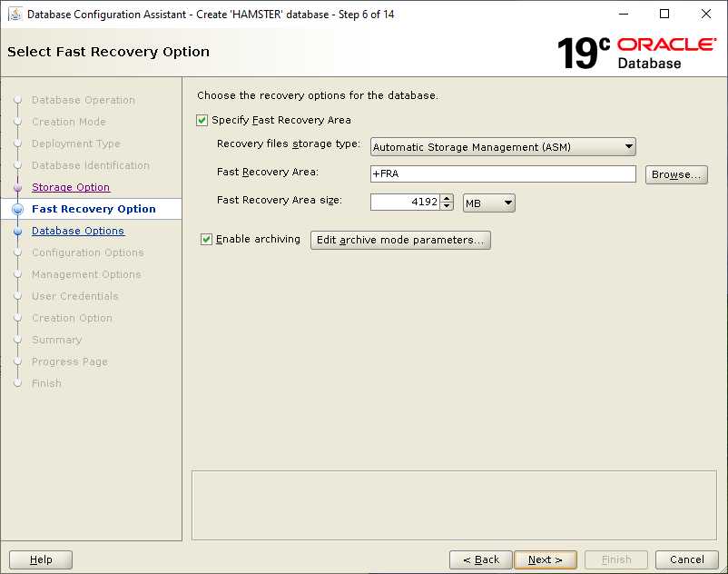This screenshot has height=574, width=728.
Task: Click the Browse button
Action: pyautogui.click(x=676, y=174)
